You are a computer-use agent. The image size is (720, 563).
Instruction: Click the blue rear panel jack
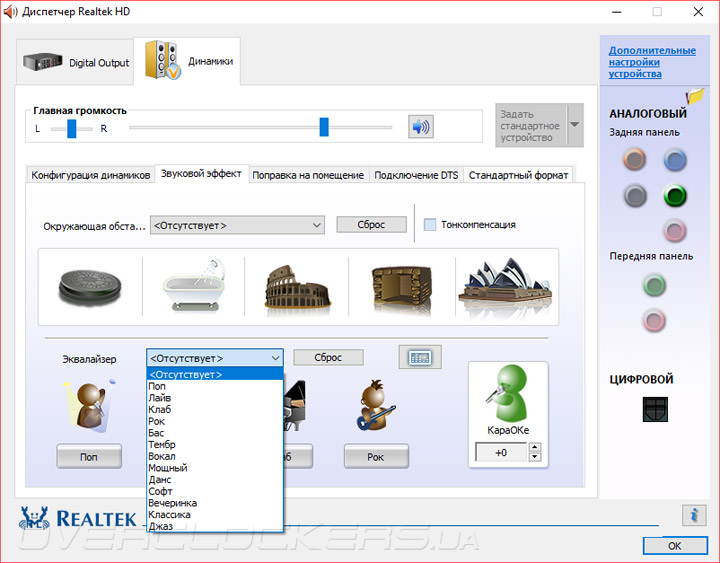tap(675, 160)
